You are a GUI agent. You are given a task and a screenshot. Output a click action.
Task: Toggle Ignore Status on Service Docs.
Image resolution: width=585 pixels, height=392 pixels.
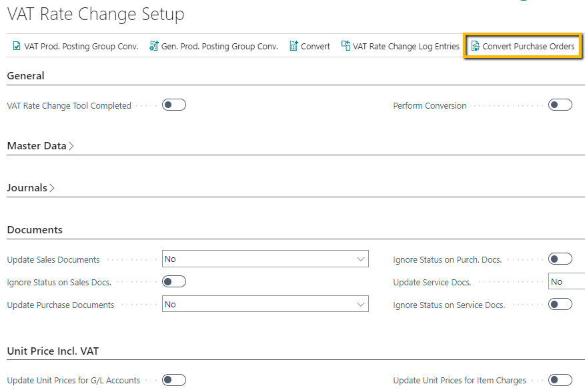pyautogui.click(x=560, y=305)
